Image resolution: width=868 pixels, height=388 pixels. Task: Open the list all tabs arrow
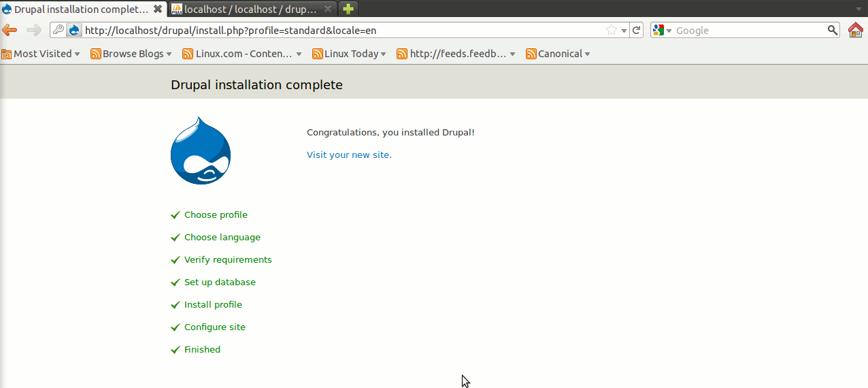tap(858, 10)
